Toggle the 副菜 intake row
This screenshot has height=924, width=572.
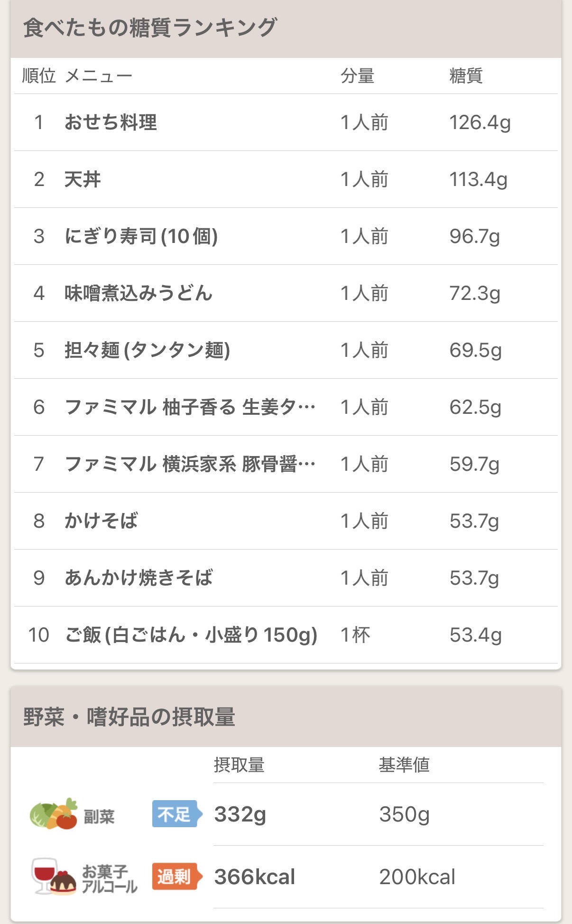coord(285,813)
